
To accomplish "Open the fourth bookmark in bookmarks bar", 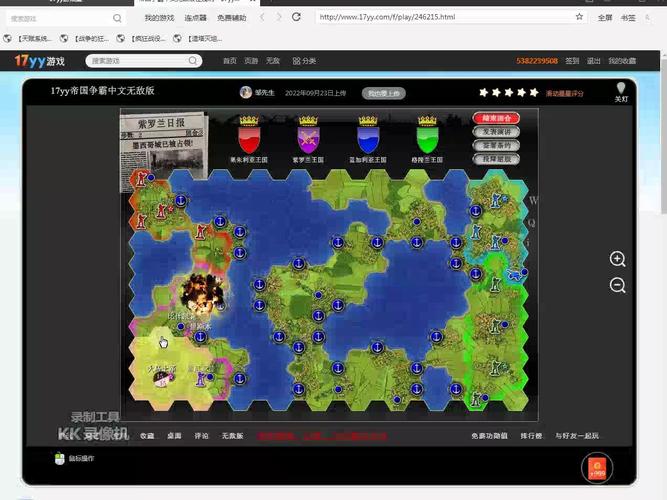I will point(198,39).
